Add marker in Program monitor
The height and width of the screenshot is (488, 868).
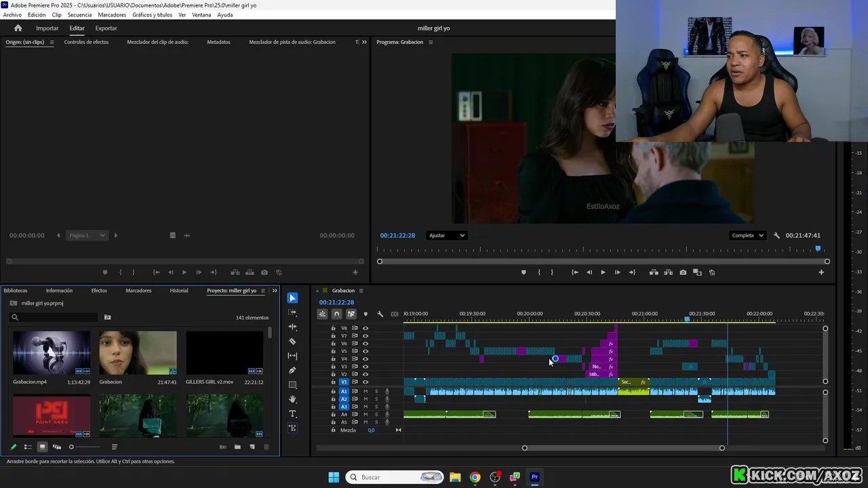(524, 272)
